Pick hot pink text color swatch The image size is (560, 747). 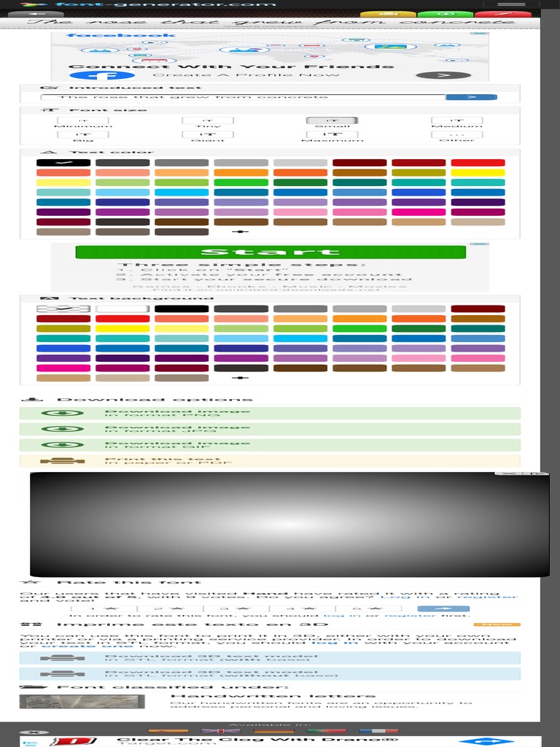tap(419, 212)
